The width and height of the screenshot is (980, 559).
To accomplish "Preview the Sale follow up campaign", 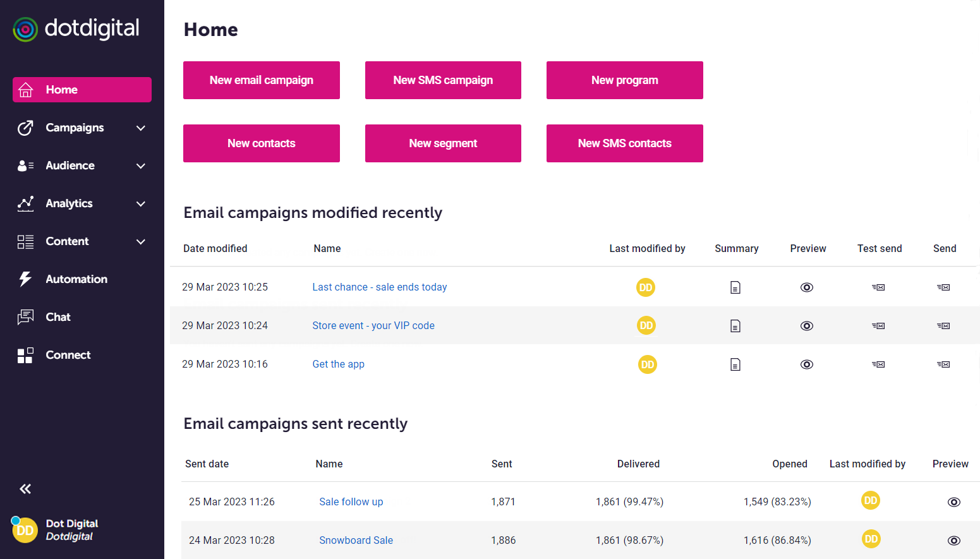I will (953, 502).
